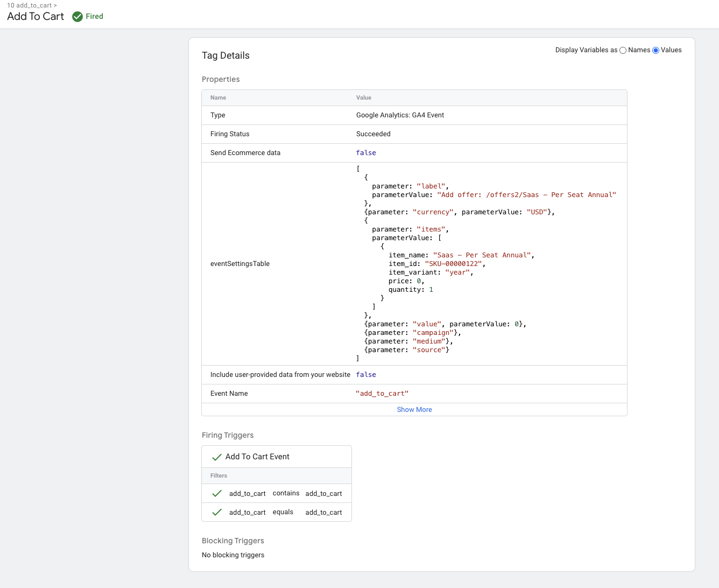Select the Values radio button
This screenshot has width=719, height=588.
click(x=655, y=51)
